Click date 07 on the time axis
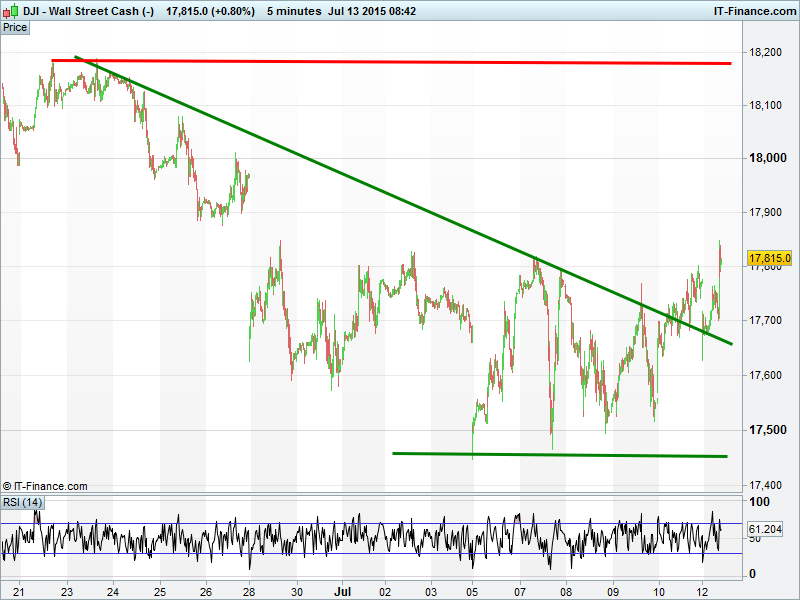Image resolution: width=800 pixels, height=600 pixels. 520,592
